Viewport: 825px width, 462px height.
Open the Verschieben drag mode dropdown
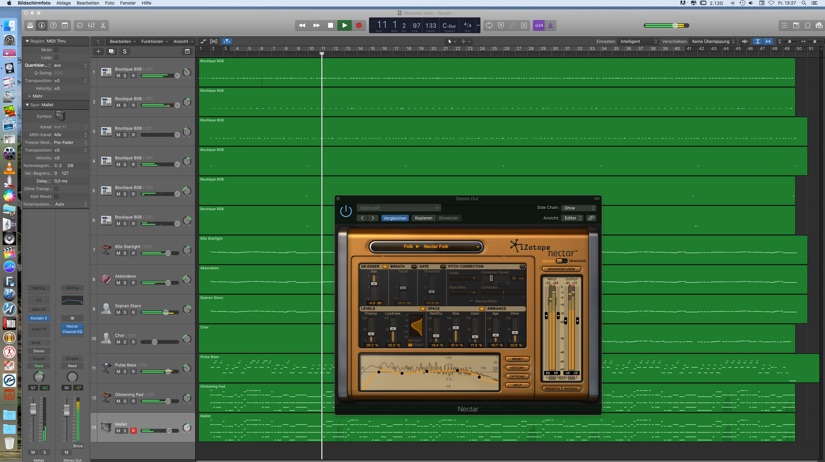[713, 41]
